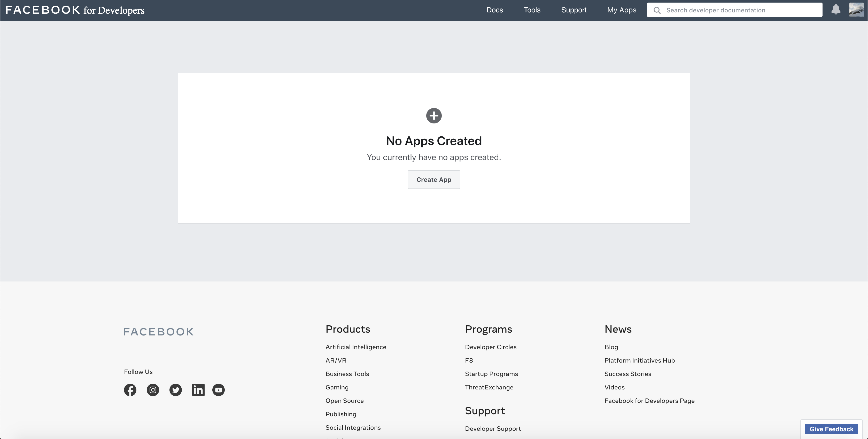Open the LinkedIn social icon
868x439 pixels.
click(198, 390)
